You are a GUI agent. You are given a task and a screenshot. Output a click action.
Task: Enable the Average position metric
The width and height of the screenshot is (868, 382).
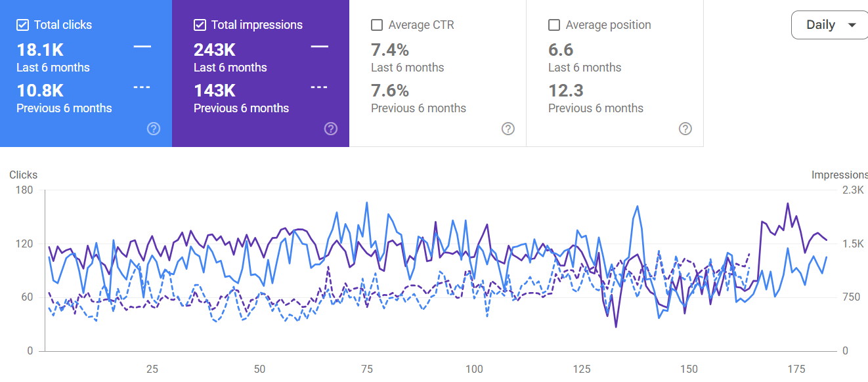point(553,24)
